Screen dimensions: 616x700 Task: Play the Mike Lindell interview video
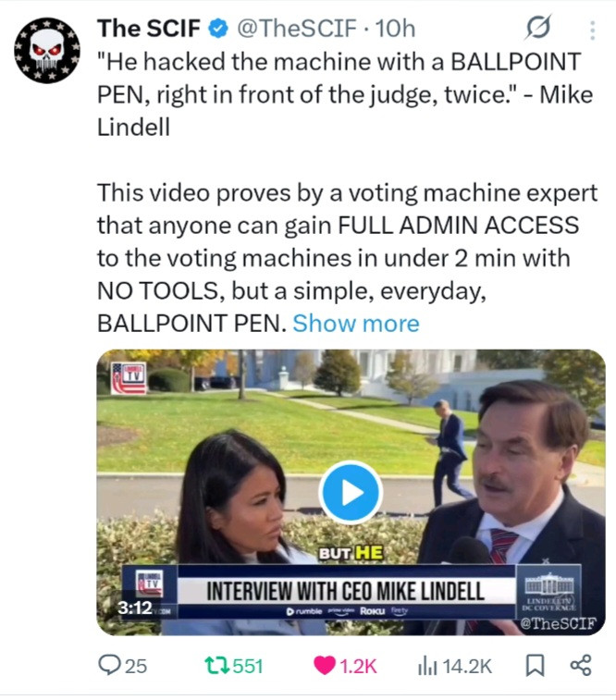point(351,492)
